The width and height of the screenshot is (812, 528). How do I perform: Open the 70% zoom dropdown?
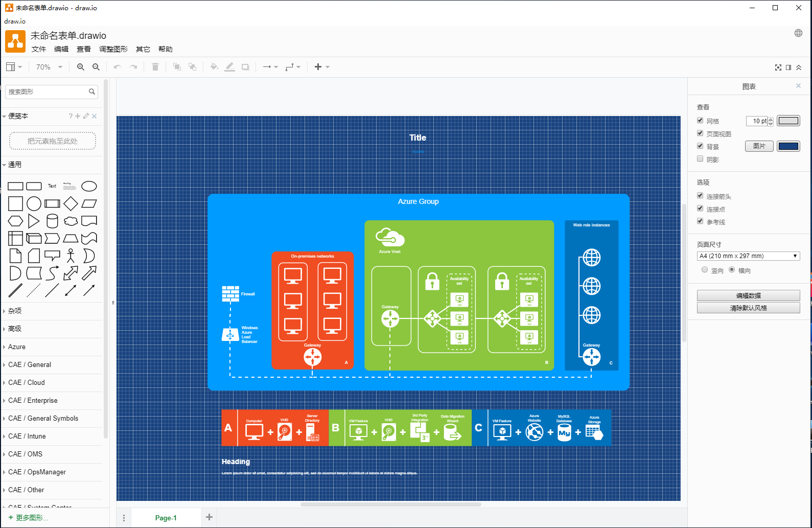pos(49,67)
